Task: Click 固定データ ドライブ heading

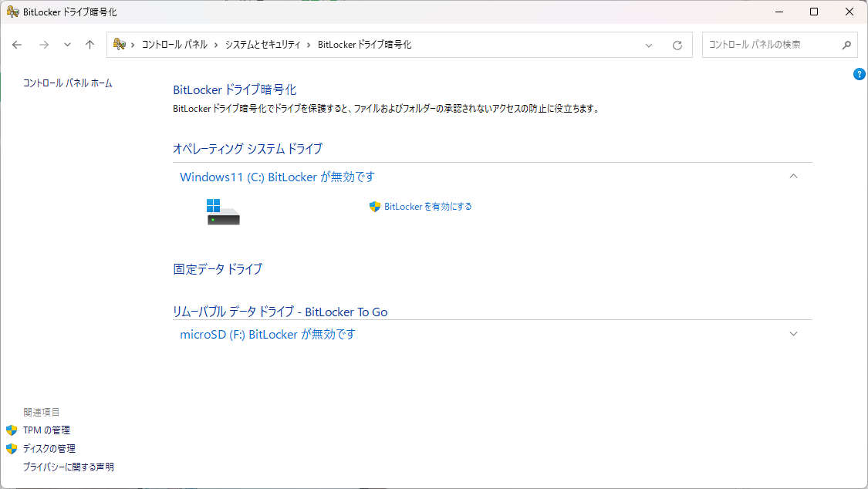Action: click(x=218, y=269)
